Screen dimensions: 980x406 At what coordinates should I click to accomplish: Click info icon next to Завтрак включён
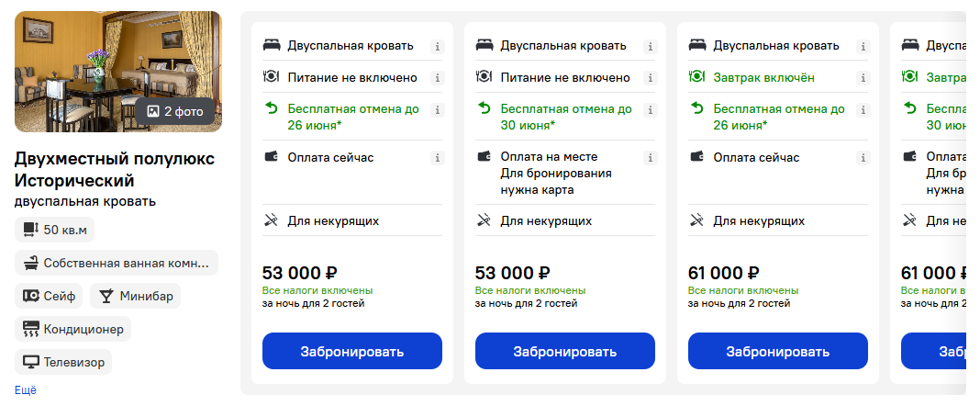click(863, 78)
